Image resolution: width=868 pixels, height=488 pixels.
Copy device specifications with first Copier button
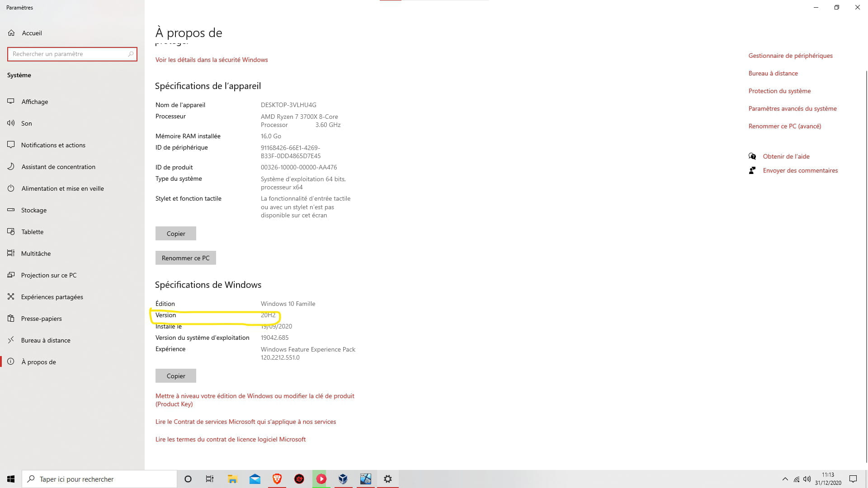(x=176, y=234)
